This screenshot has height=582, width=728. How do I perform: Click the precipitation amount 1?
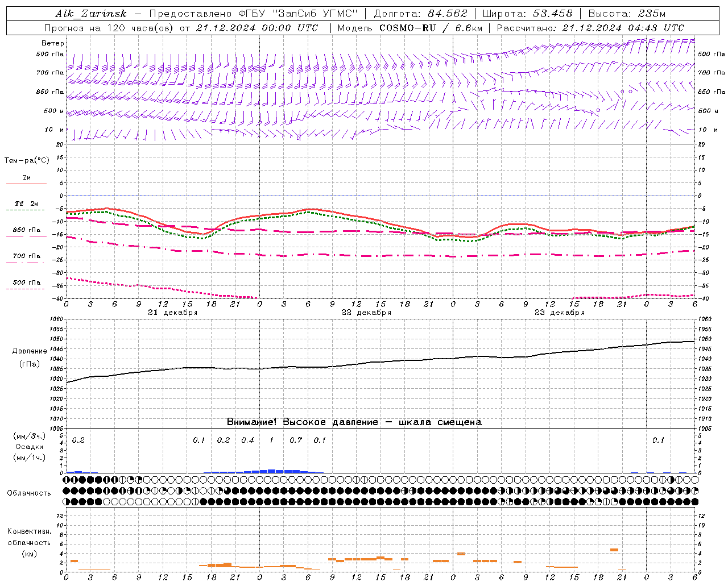pos(271,440)
